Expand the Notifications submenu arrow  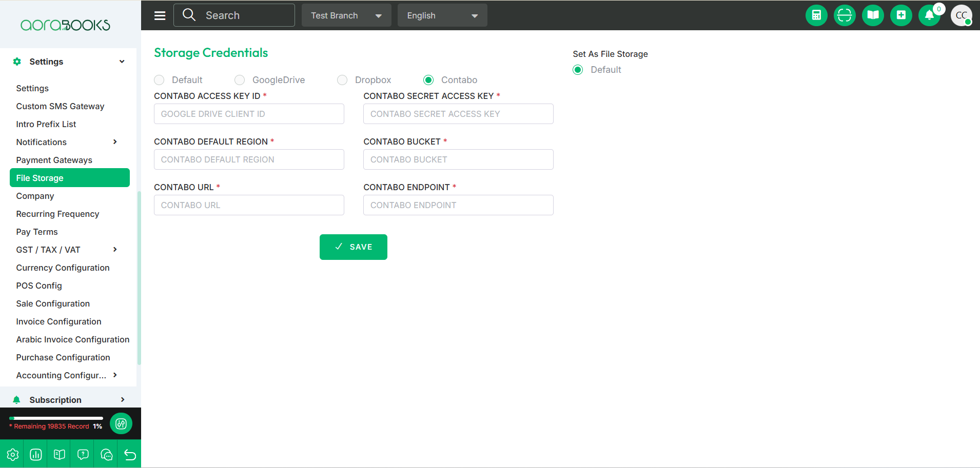tap(115, 142)
